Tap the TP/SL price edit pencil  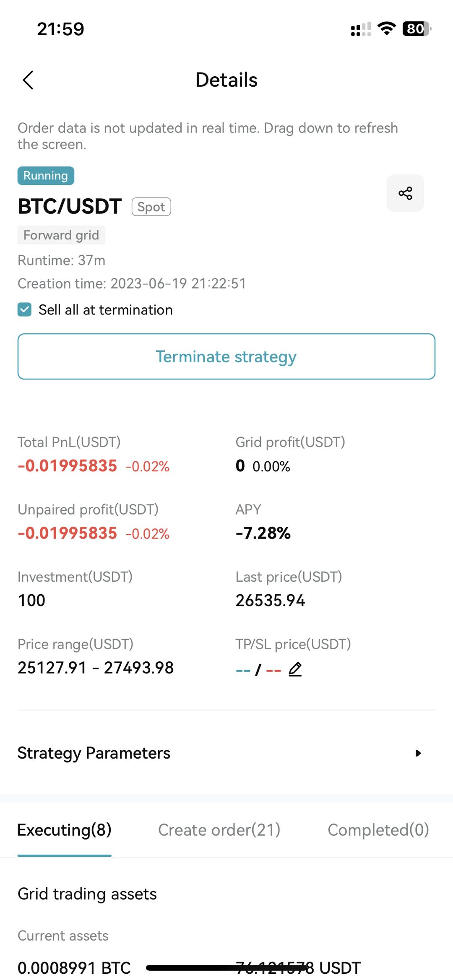point(295,669)
